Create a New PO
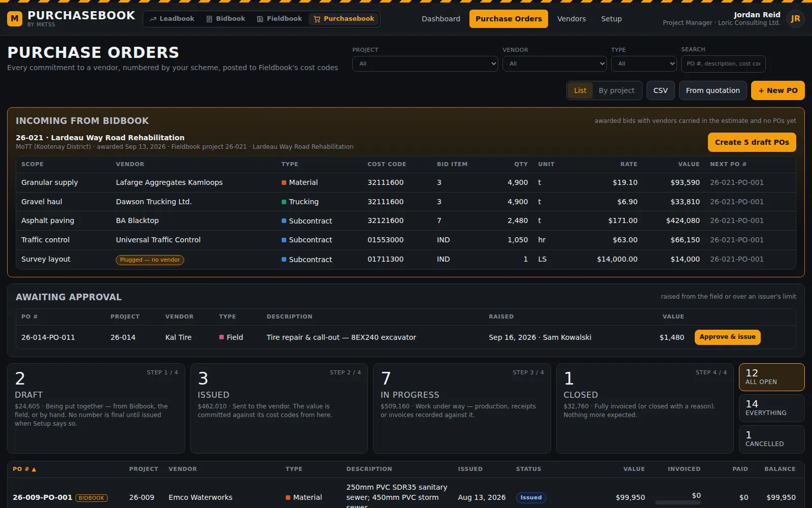This screenshot has height=508, width=812. coord(777,90)
